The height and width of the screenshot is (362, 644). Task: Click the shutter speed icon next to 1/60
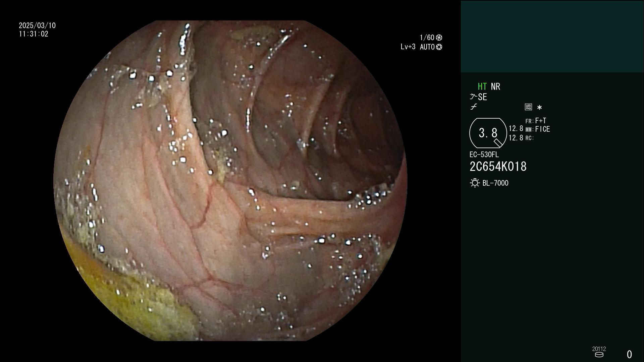439,38
